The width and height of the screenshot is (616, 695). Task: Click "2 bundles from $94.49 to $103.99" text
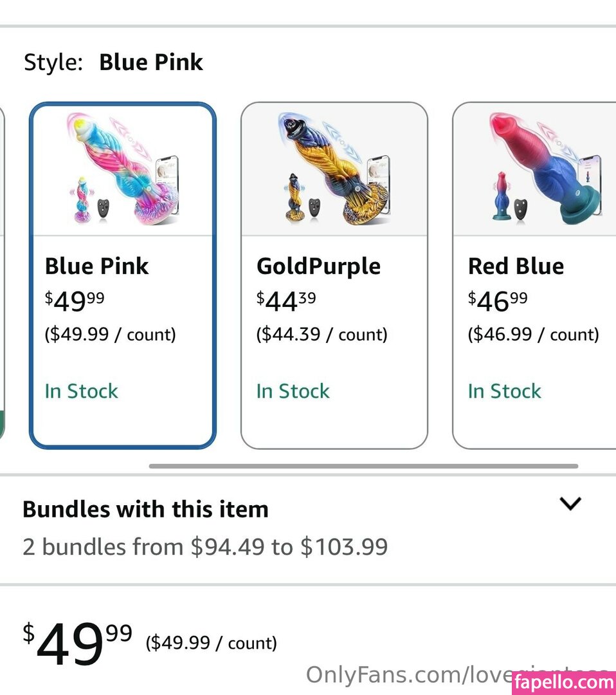click(205, 547)
